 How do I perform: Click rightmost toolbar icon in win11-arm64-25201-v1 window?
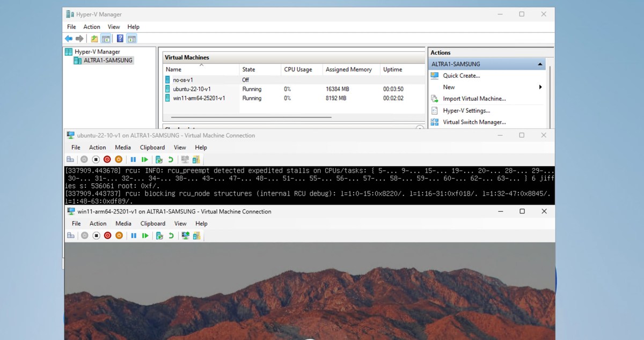click(196, 235)
